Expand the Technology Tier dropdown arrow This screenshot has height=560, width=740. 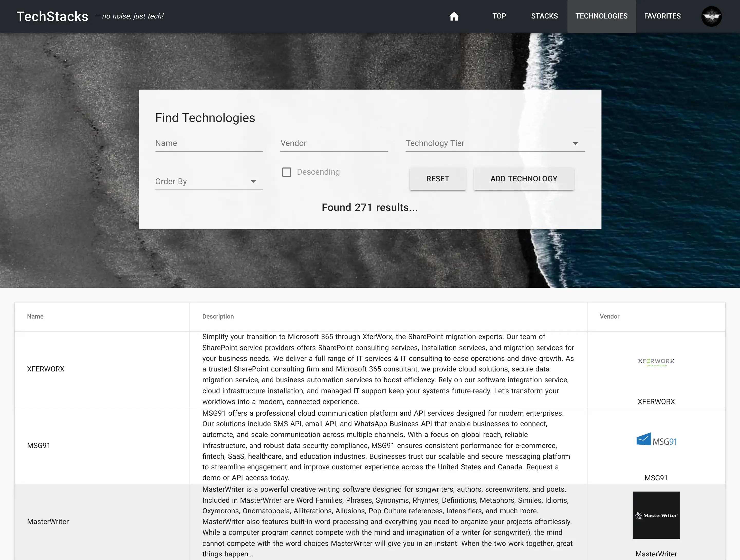pos(575,144)
